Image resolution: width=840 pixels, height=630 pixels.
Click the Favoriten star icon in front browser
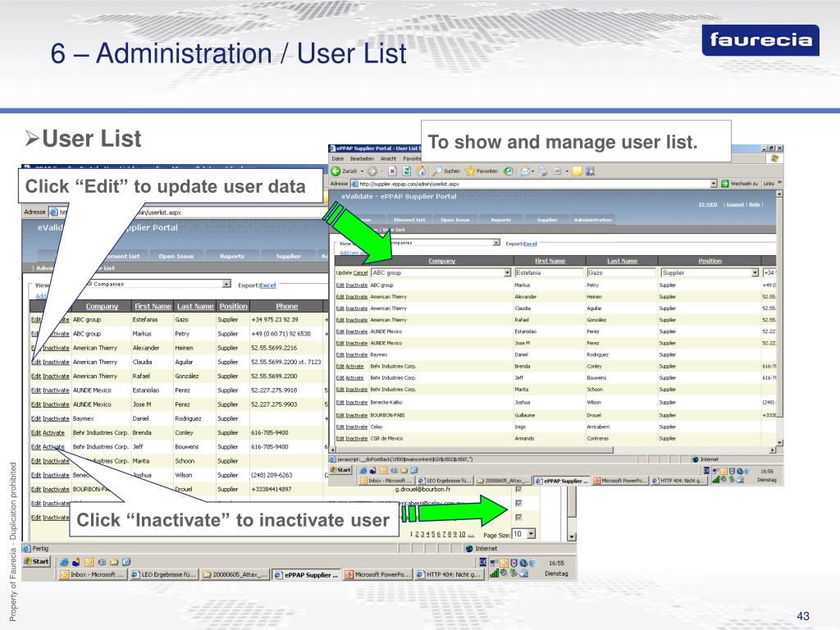(x=470, y=171)
